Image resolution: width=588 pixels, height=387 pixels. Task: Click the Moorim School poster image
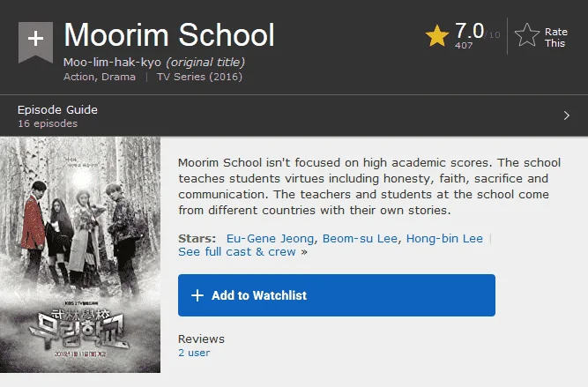(80, 255)
